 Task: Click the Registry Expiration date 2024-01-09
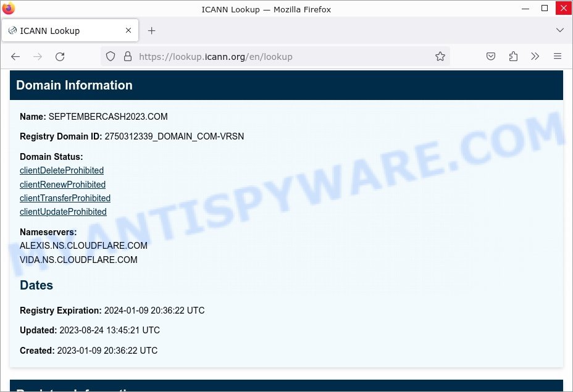(127, 311)
